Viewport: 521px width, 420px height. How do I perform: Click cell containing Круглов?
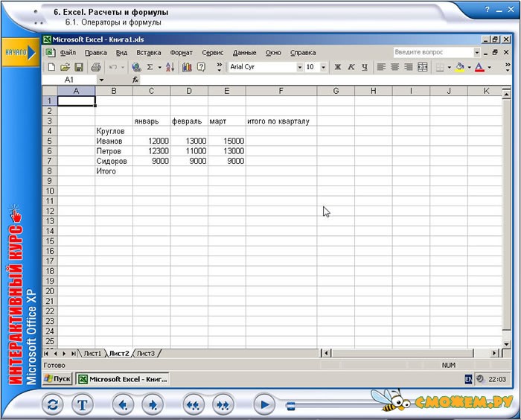[x=114, y=131]
